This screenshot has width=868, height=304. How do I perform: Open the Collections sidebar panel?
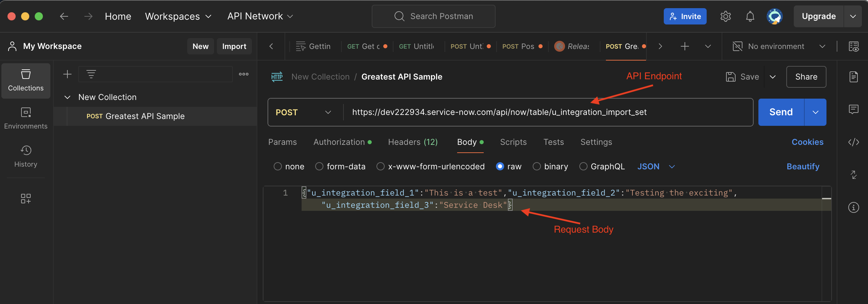tap(26, 81)
